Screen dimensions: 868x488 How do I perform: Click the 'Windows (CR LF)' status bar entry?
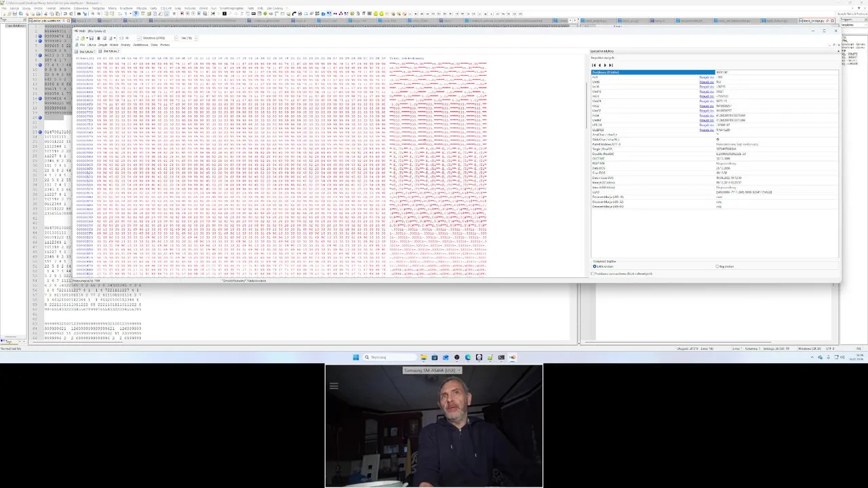coord(810,348)
